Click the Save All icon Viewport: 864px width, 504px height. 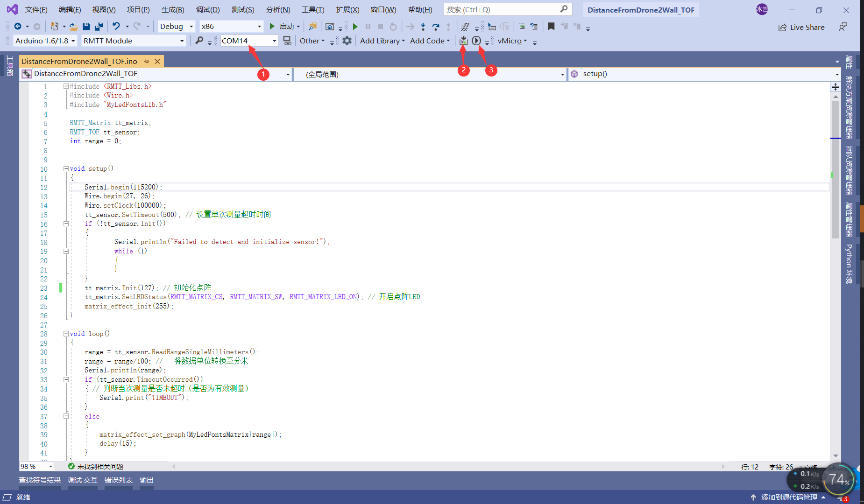(99, 27)
